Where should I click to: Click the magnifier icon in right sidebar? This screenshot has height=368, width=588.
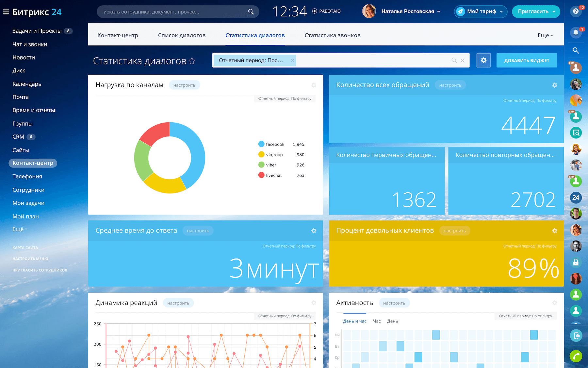pos(576,50)
